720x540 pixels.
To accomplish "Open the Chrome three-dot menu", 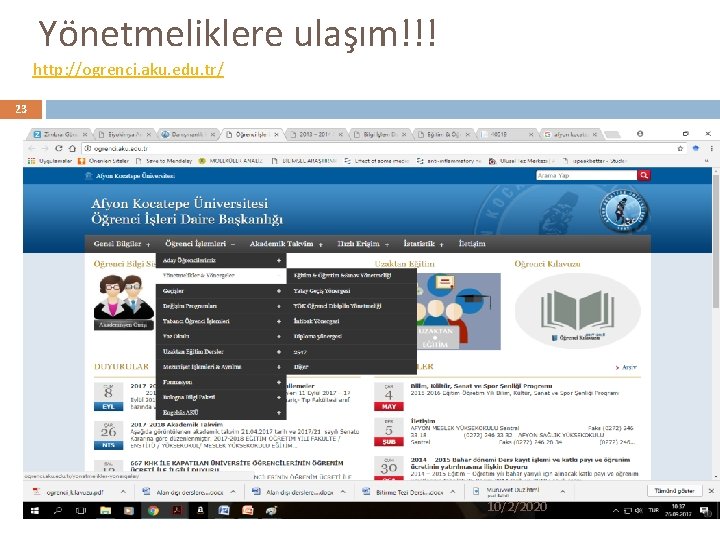I will (711, 148).
